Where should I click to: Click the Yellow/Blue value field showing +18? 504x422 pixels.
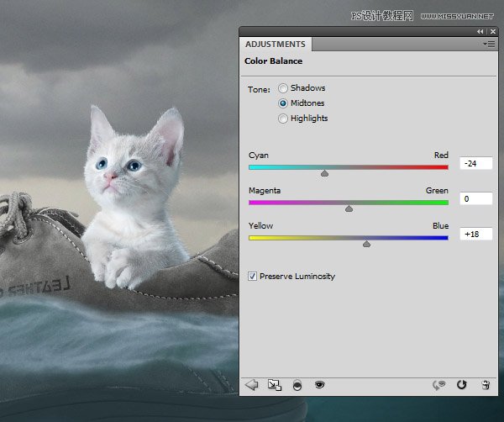475,234
